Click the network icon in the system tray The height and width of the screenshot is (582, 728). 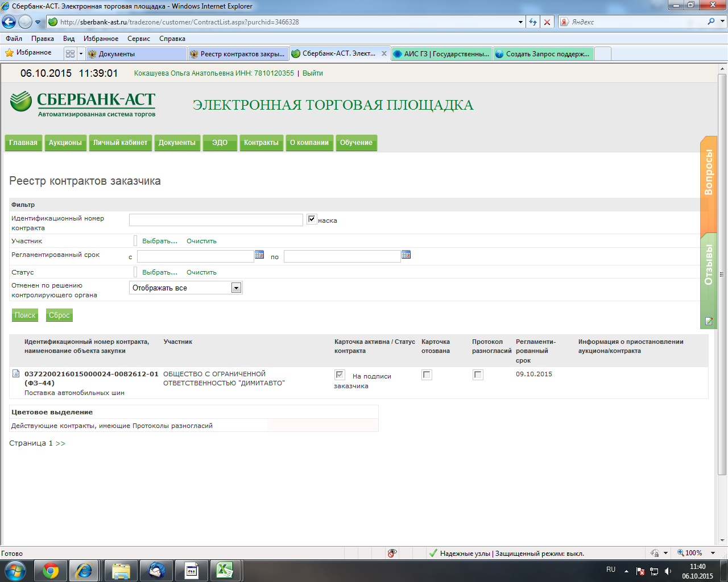(654, 571)
